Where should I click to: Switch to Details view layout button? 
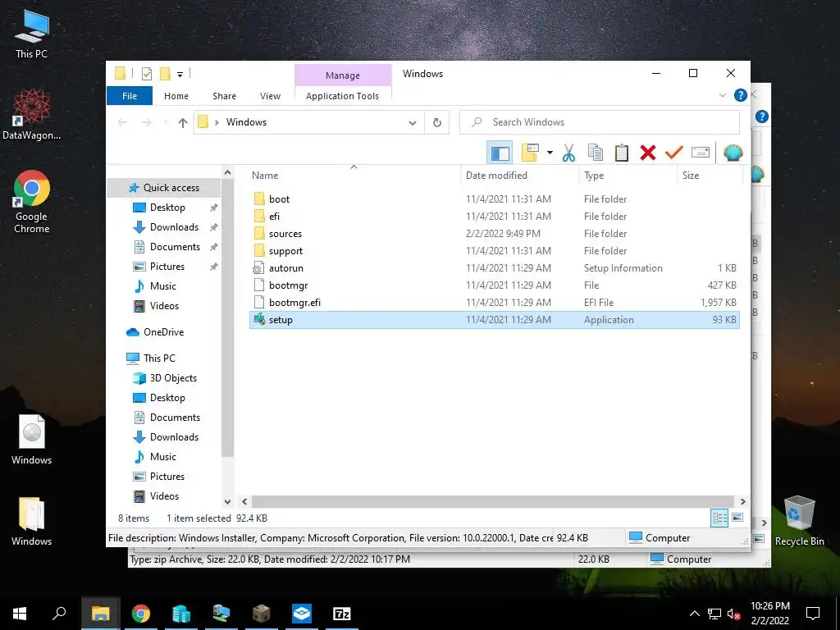(x=719, y=518)
